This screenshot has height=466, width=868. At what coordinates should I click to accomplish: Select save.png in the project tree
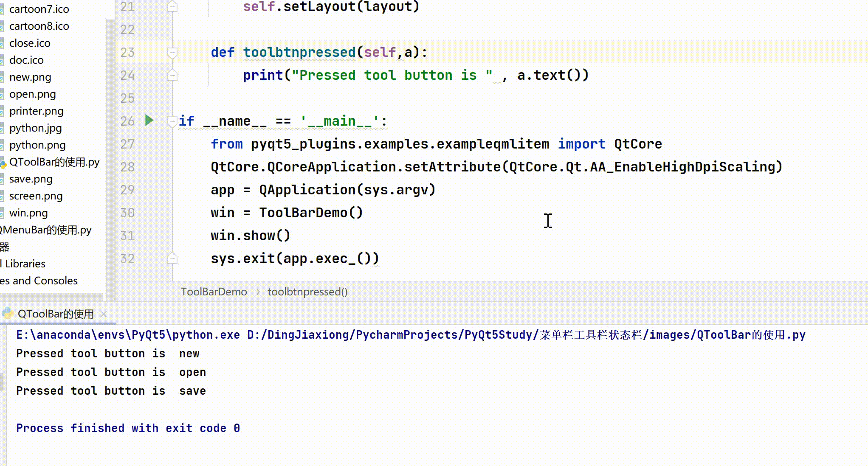pyautogui.click(x=31, y=179)
